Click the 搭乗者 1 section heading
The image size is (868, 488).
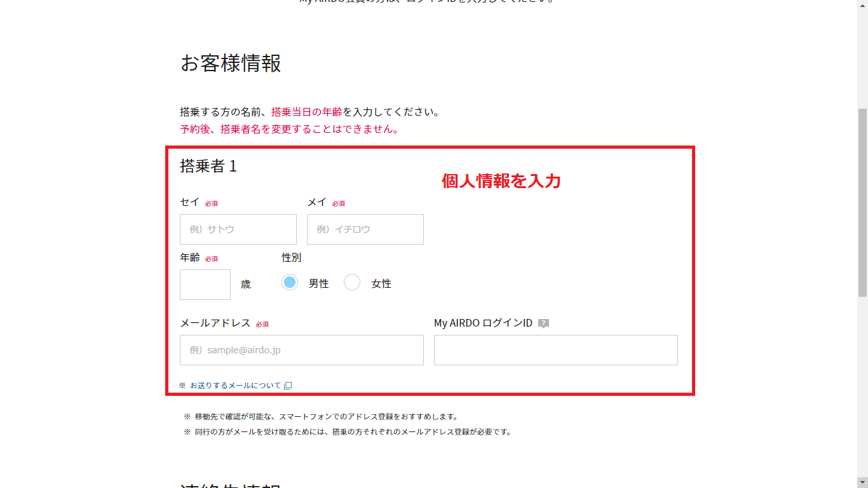pos(208,166)
